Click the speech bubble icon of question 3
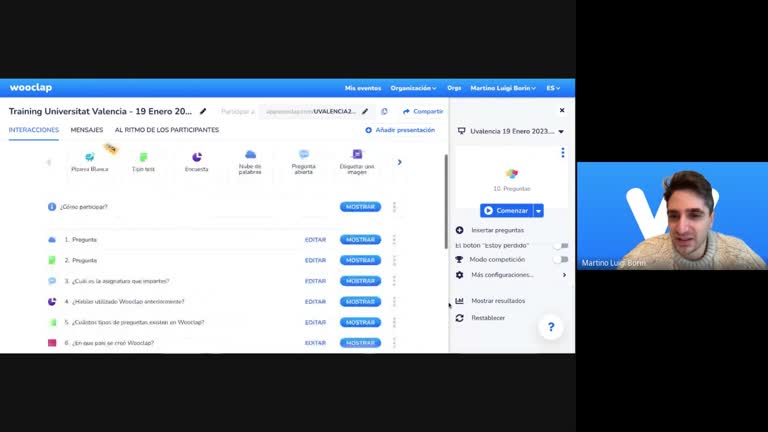This screenshot has height=432, width=768. (x=52, y=281)
